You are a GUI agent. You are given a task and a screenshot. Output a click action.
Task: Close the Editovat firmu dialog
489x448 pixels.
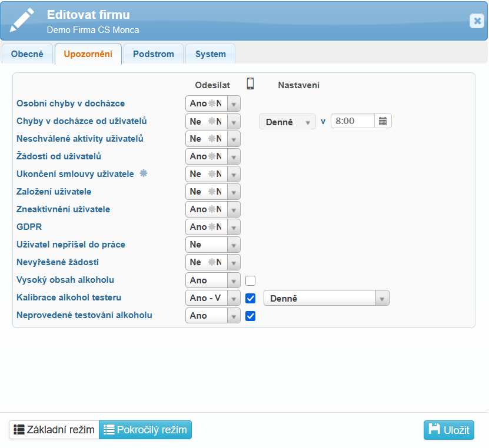click(x=477, y=21)
